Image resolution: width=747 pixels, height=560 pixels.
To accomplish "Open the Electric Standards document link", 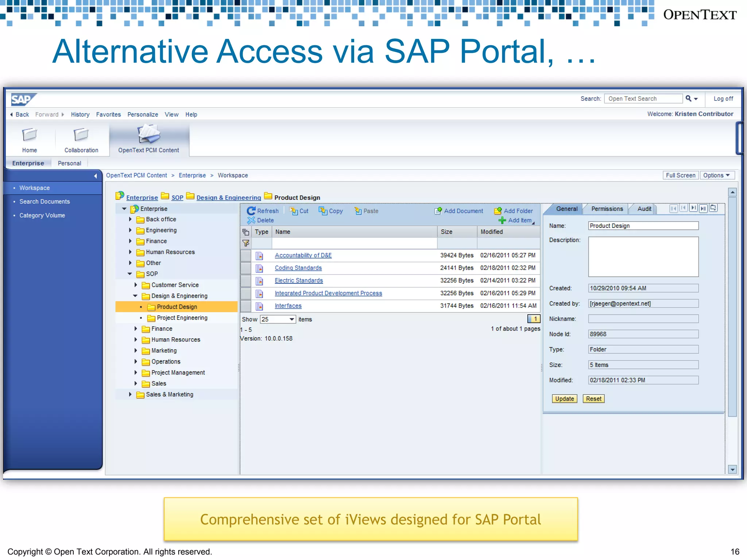I will tap(299, 280).
